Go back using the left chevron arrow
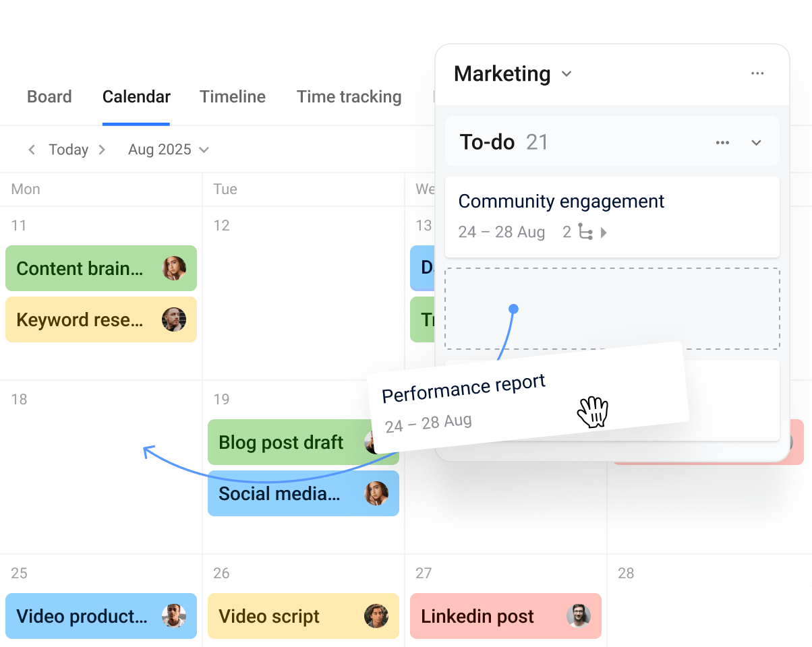The width and height of the screenshot is (812, 647). tap(32, 150)
